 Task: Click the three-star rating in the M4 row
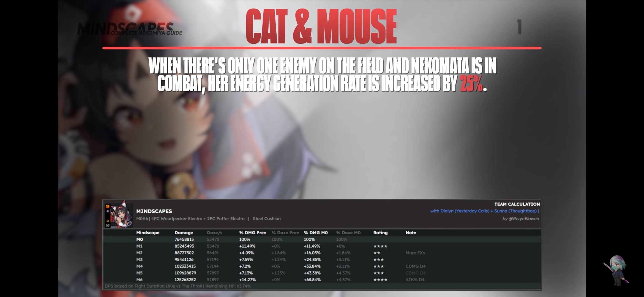coord(378,266)
